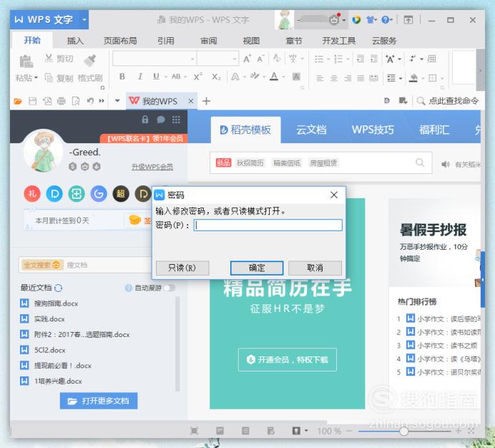Toggle Bold formatting

pos(122,77)
